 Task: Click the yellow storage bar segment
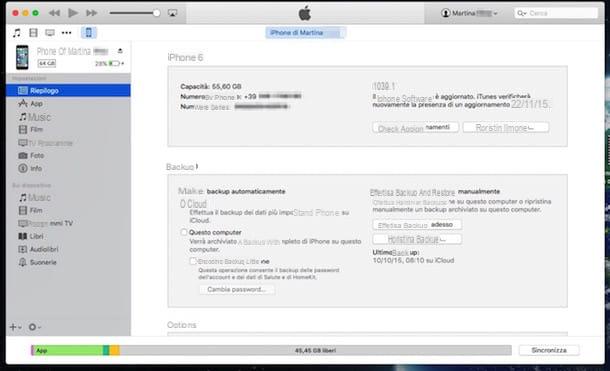114,350
